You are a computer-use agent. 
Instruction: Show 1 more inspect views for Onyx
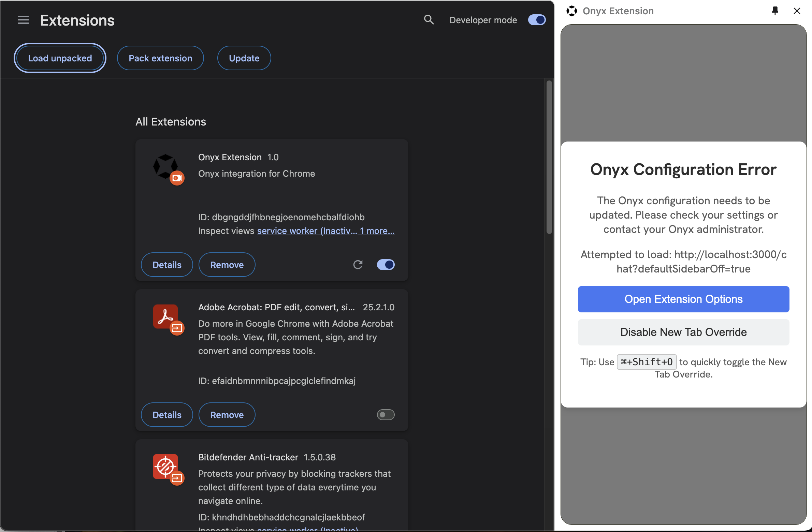tap(377, 231)
